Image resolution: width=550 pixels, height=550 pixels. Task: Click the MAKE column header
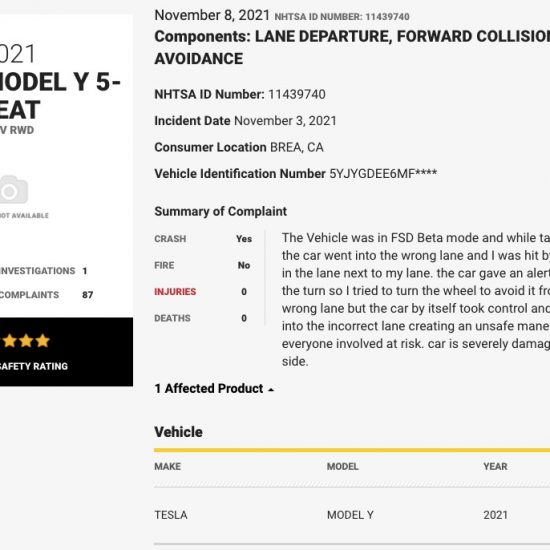(168, 467)
